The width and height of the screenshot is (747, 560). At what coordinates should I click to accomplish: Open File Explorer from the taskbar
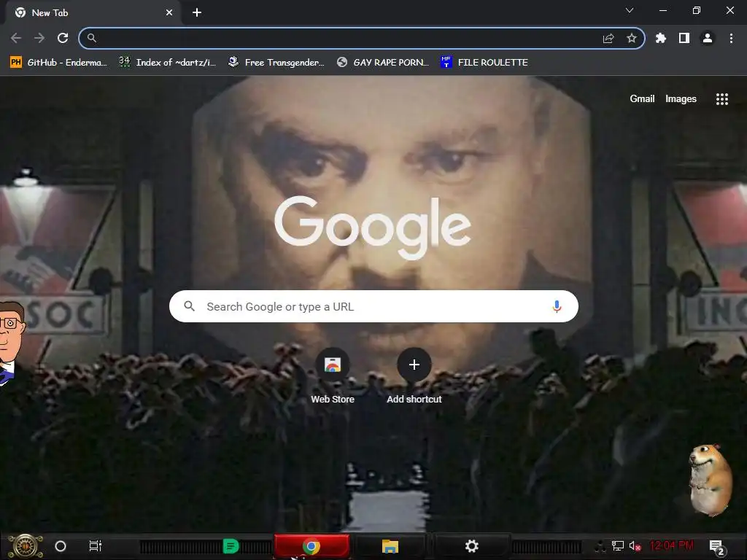390,546
